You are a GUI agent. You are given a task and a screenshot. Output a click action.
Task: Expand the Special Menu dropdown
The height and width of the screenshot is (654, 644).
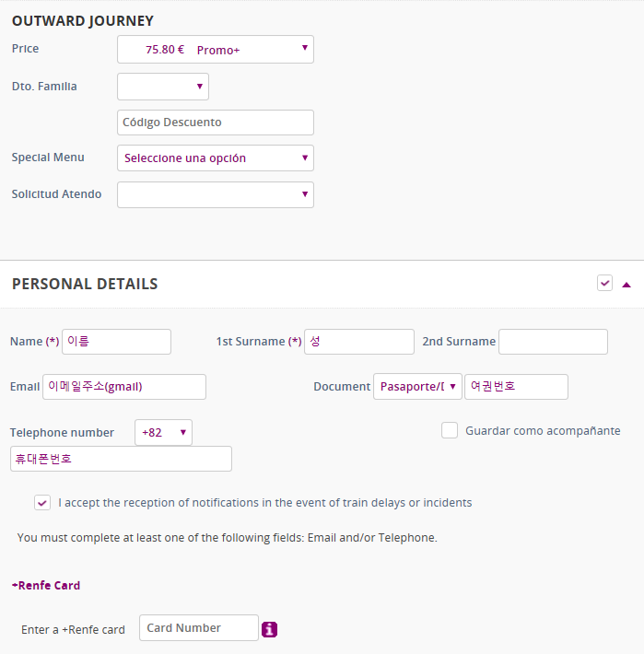pyautogui.click(x=216, y=158)
